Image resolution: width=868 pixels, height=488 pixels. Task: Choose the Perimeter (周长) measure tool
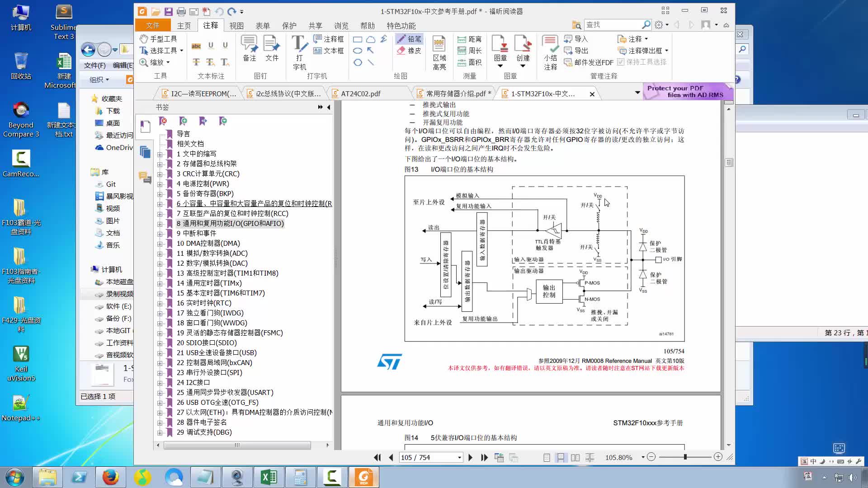469,51
